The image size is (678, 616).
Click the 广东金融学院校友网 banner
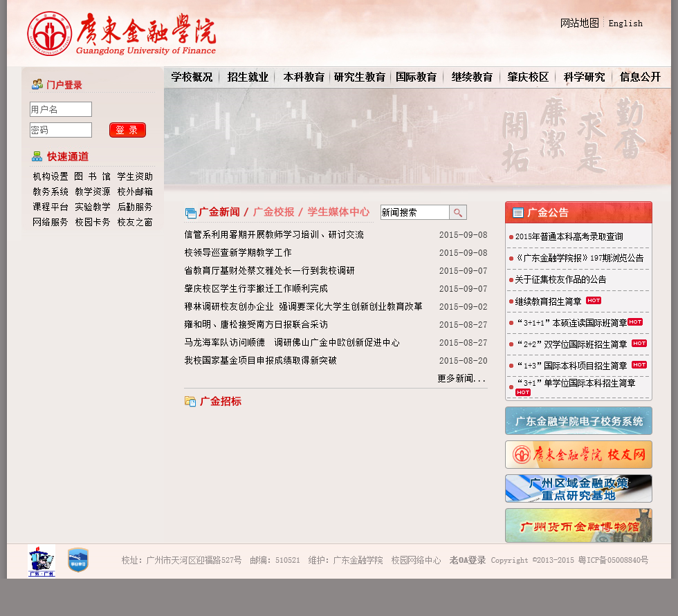pyautogui.click(x=578, y=454)
